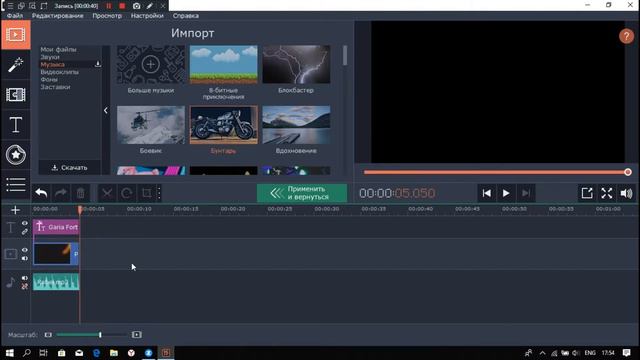This screenshot has height=360, width=640.
Task: Click the Скачать button
Action: click(x=69, y=167)
